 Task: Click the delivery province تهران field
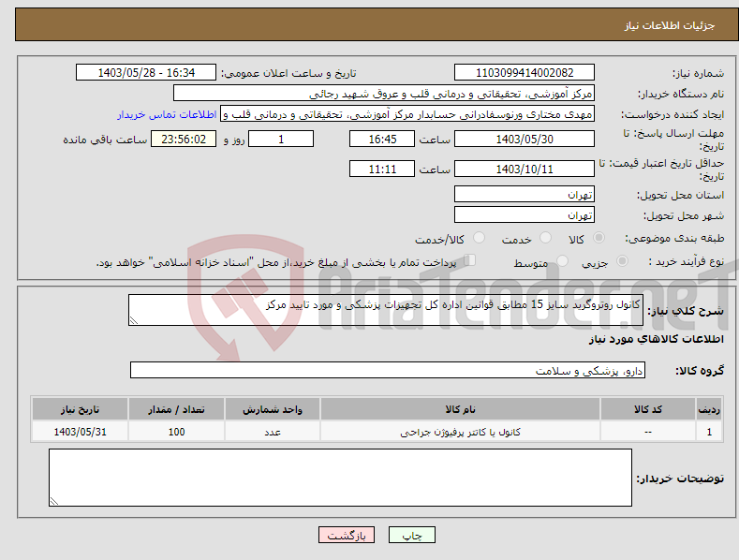[525, 194]
